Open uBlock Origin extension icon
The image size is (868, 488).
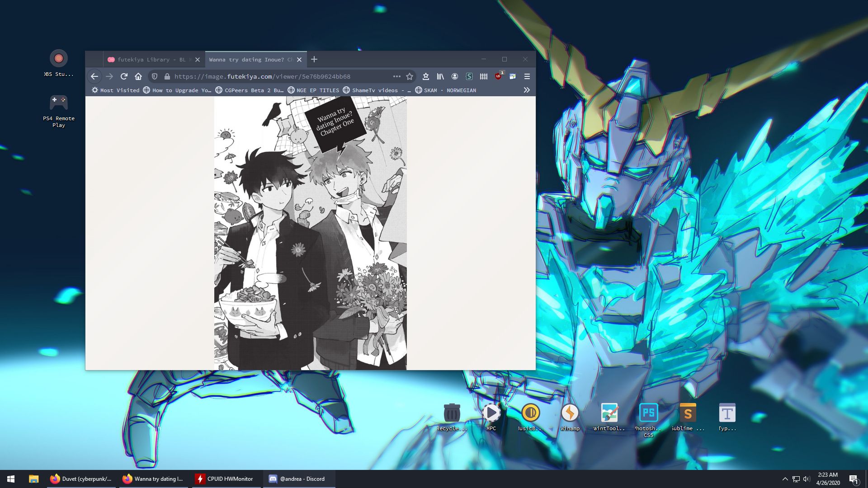click(498, 76)
